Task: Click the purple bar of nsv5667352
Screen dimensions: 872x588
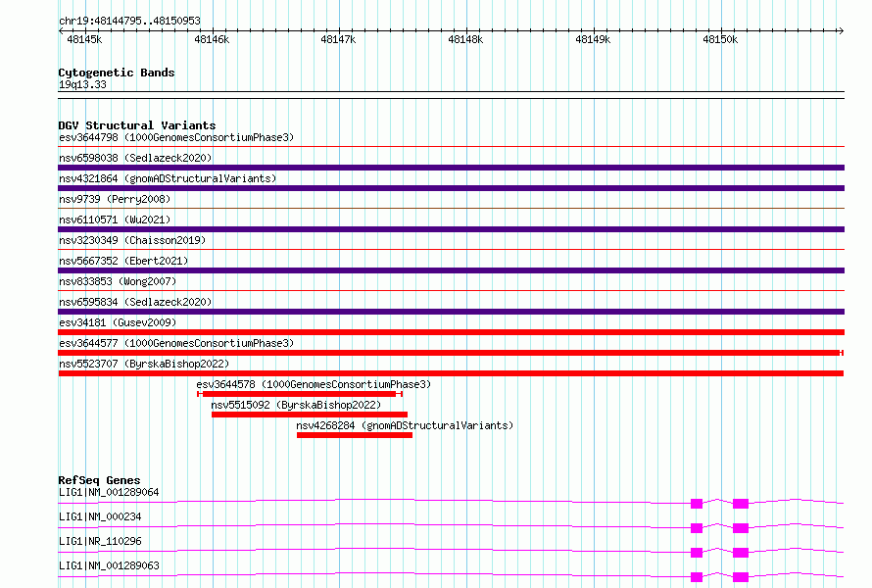Action: [451, 270]
